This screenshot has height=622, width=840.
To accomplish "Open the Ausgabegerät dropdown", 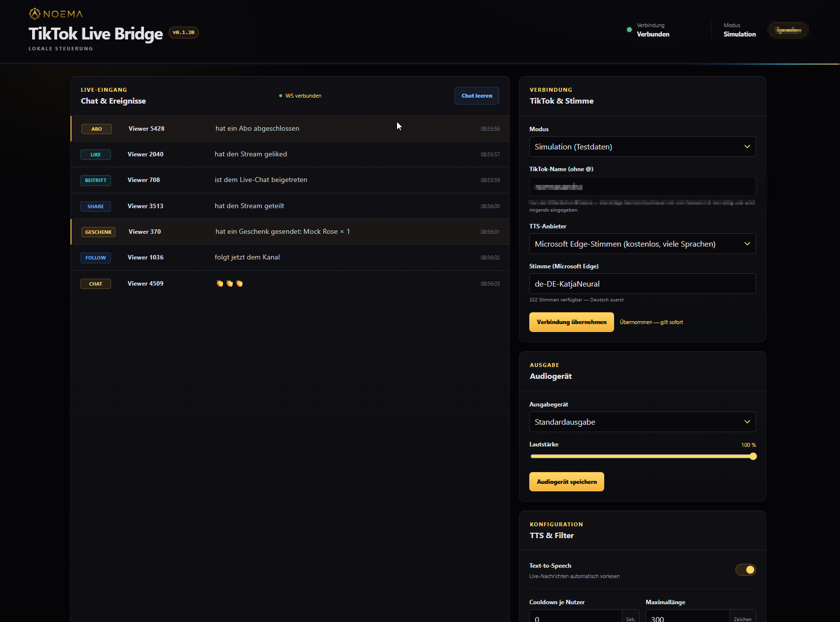I will [642, 422].
